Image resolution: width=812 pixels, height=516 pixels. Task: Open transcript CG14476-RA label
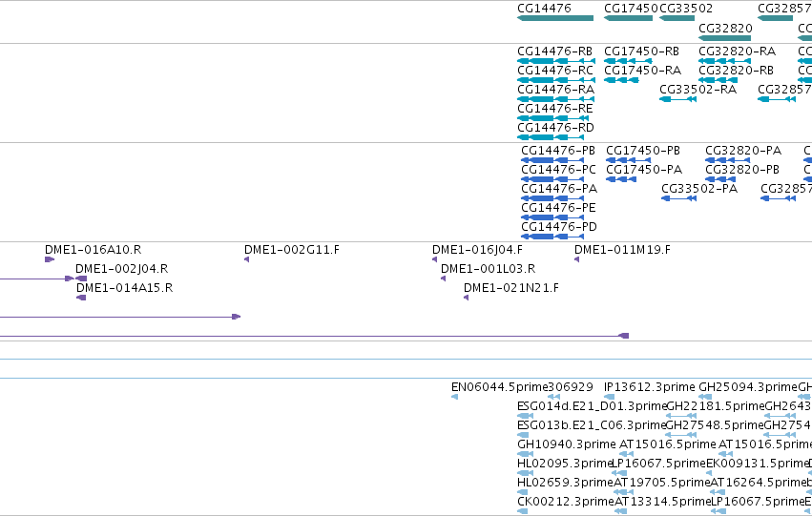click(555, 90)
